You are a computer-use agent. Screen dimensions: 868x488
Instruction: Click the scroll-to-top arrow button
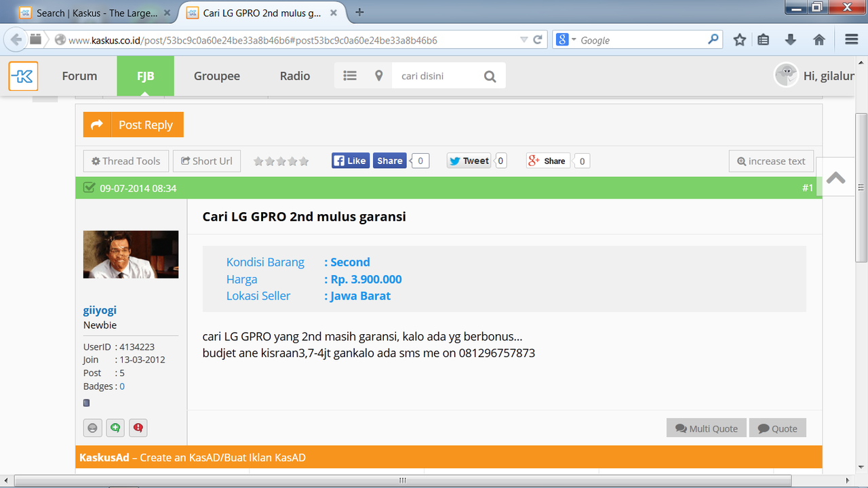(x=835, y=178)
